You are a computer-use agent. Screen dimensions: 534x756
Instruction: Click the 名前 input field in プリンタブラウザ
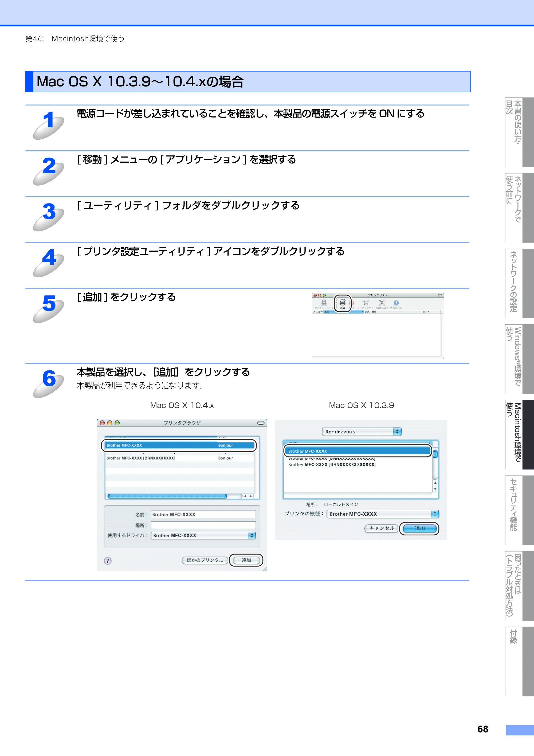click(x=203, y=514)
